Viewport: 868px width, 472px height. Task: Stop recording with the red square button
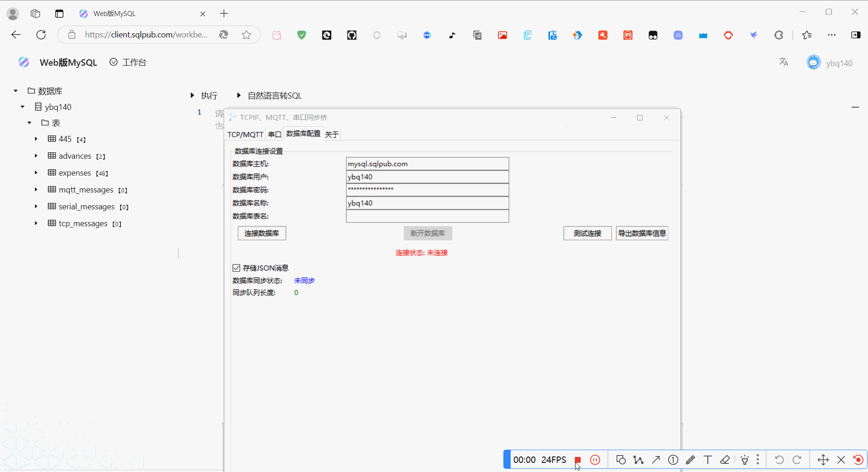[x=578, y=460]
